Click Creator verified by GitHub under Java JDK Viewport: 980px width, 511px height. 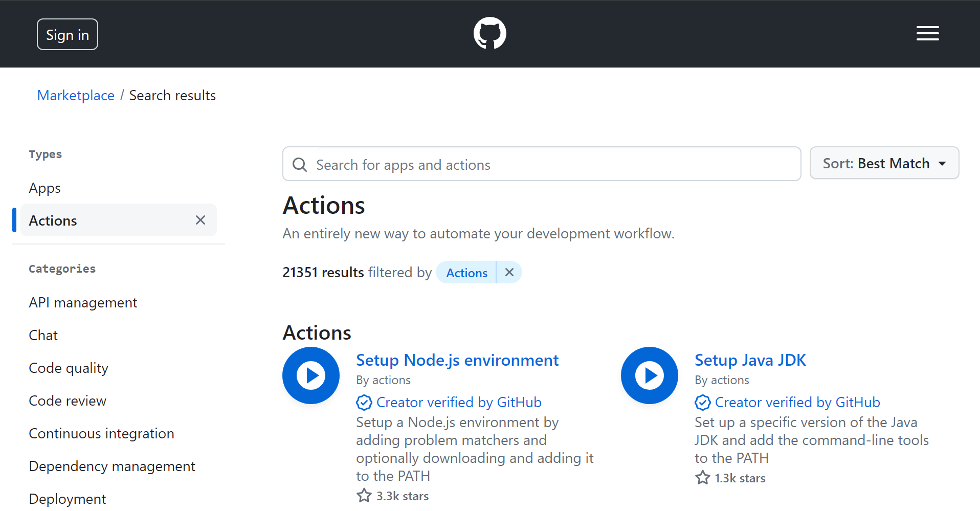(x=797, y=403)
